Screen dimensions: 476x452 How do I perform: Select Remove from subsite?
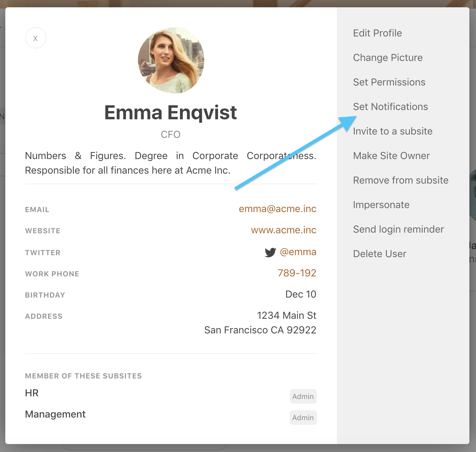coord(400,180)
